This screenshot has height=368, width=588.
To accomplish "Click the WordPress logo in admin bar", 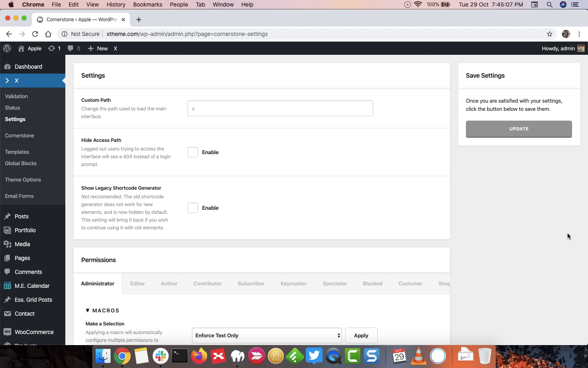I will pos(7,48).
